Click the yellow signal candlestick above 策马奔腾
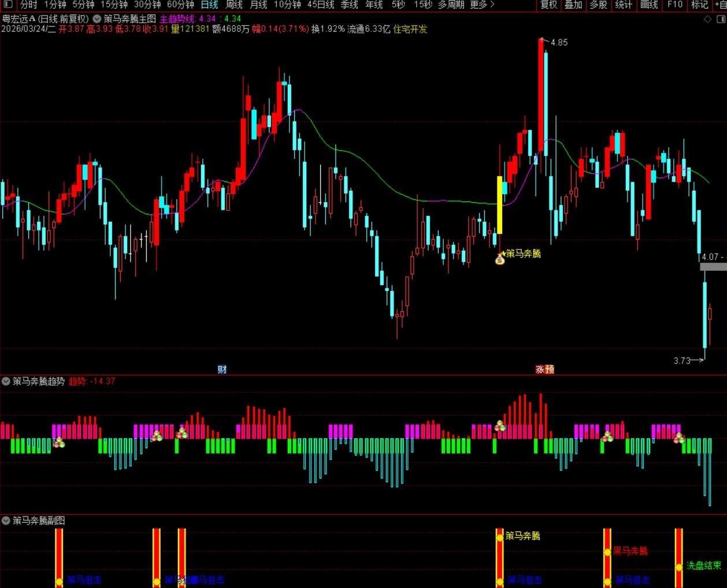Screen dimensions: 727x588 500,205
